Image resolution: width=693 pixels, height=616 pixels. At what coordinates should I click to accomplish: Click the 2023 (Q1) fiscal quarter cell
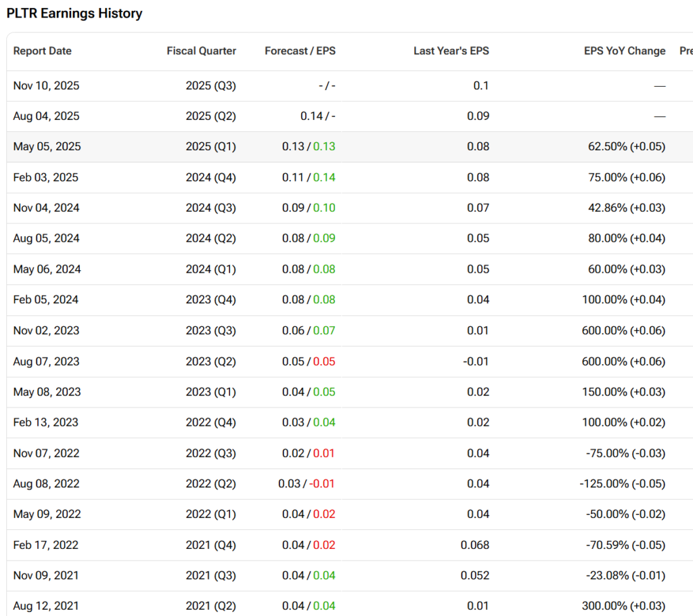coord(211,392)
